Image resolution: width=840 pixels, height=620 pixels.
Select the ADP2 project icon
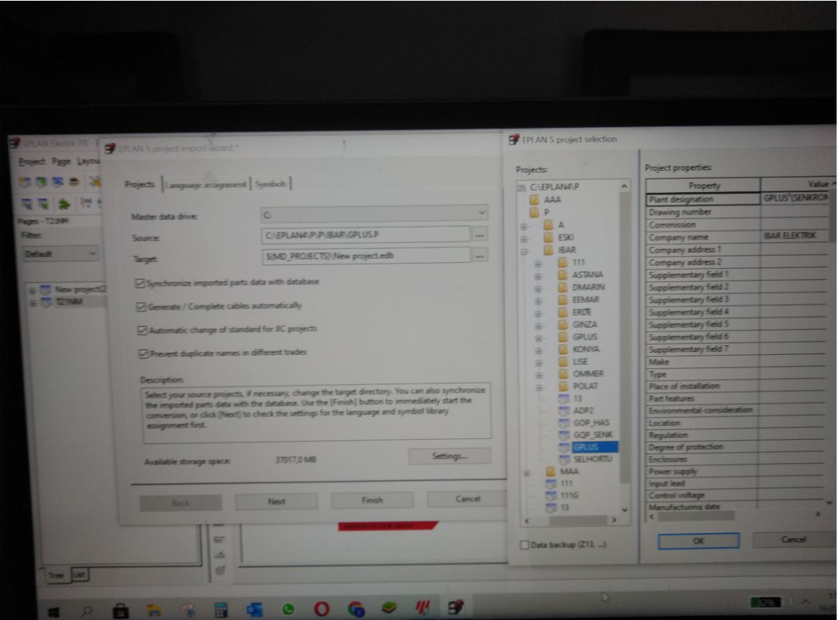pyautogui.click(x=564, y=410)
